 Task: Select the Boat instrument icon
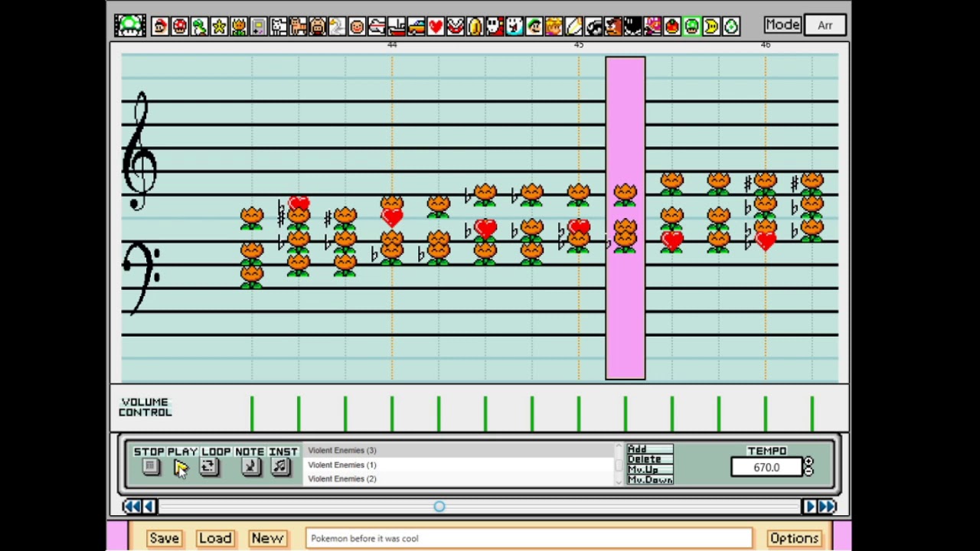(x=397, y=26)
